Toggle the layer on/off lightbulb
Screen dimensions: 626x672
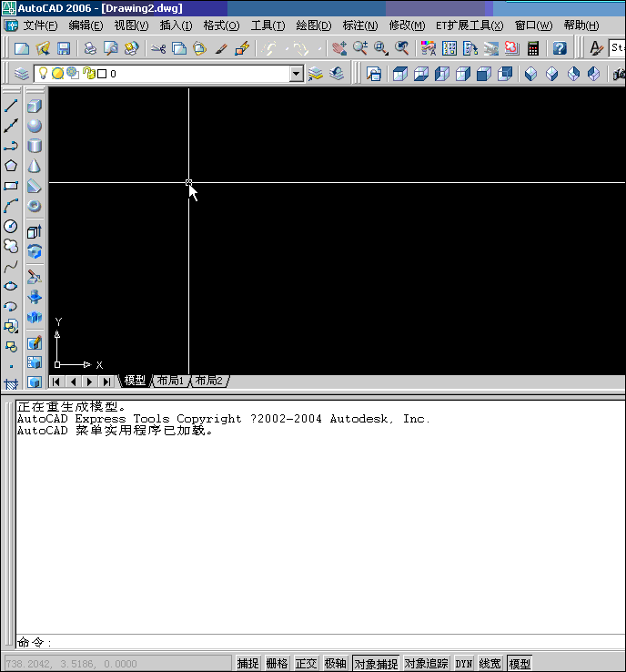click(43, 73)
